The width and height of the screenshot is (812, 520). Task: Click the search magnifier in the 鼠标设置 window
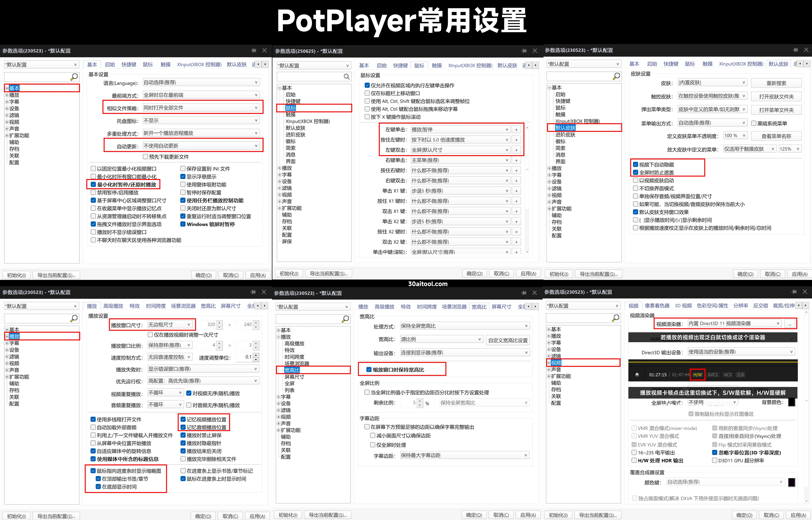pyautogui.click(x=347, y=77)
